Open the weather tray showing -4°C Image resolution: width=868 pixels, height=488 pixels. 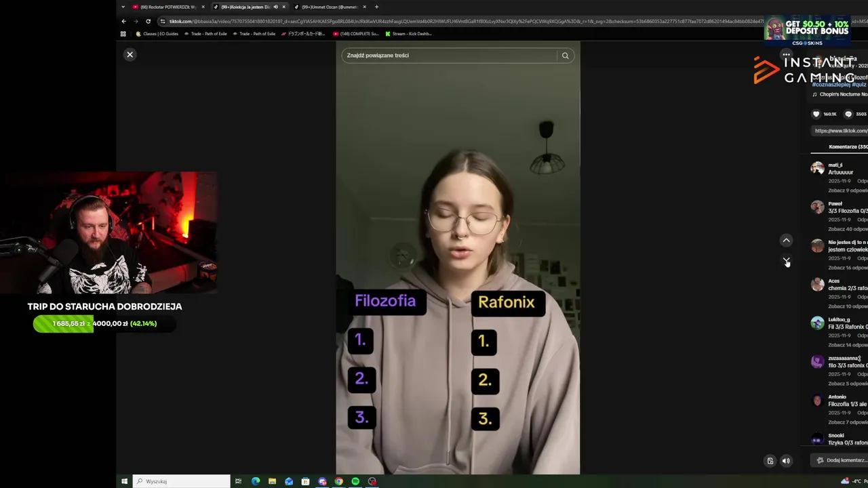(x=852, y=481)
